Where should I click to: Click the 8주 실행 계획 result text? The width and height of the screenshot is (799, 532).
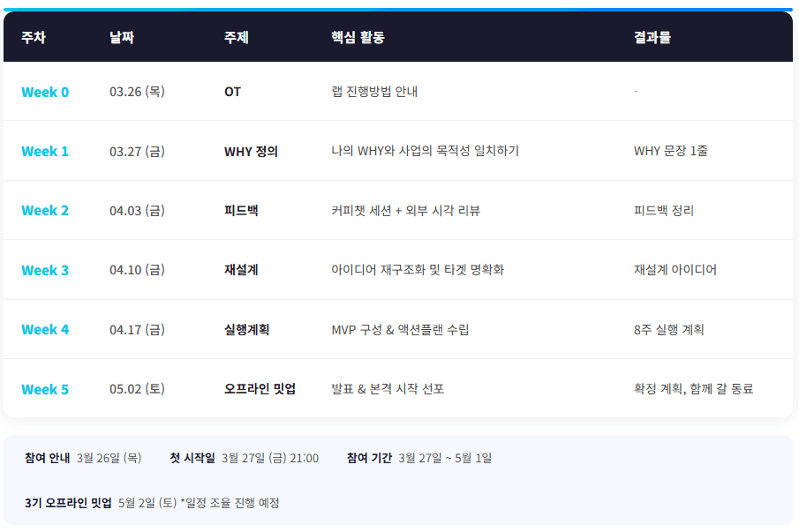(668, 329)
